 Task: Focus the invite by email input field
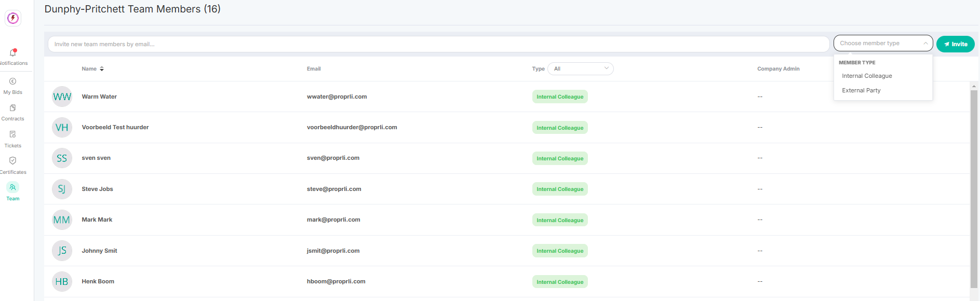click(x=438, y=44)
